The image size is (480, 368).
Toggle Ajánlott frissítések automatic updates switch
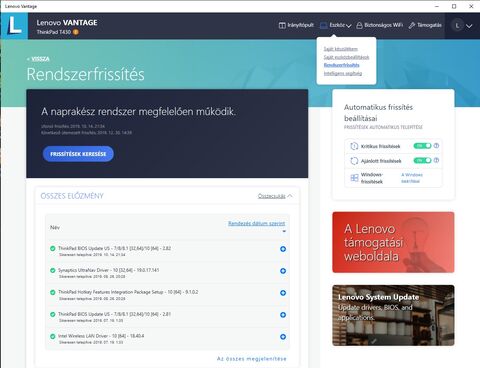coord(422,161)
